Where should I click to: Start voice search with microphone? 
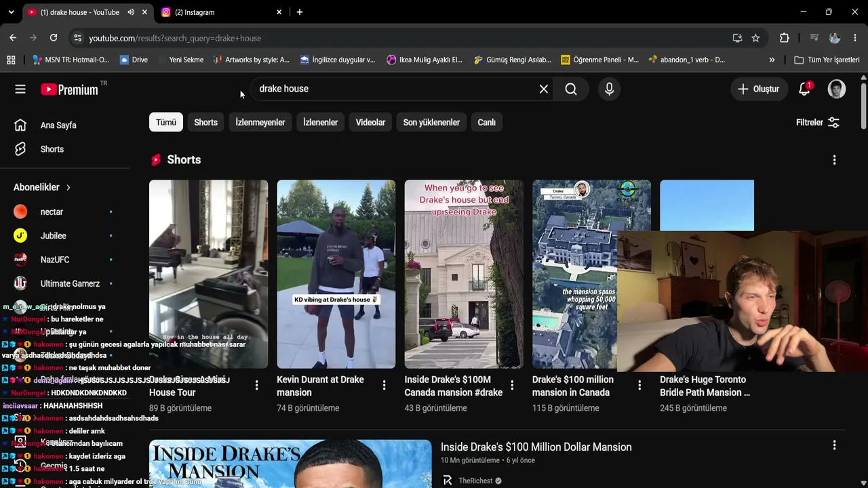coord(609,89)
